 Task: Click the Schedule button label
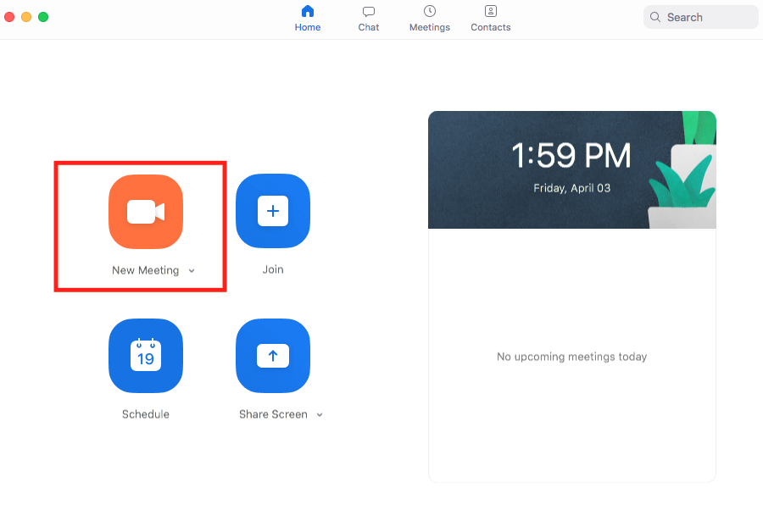[x=145, y=413]
